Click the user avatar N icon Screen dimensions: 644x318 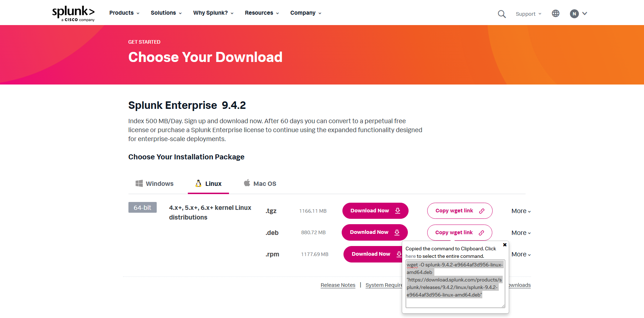coord(574,14)
